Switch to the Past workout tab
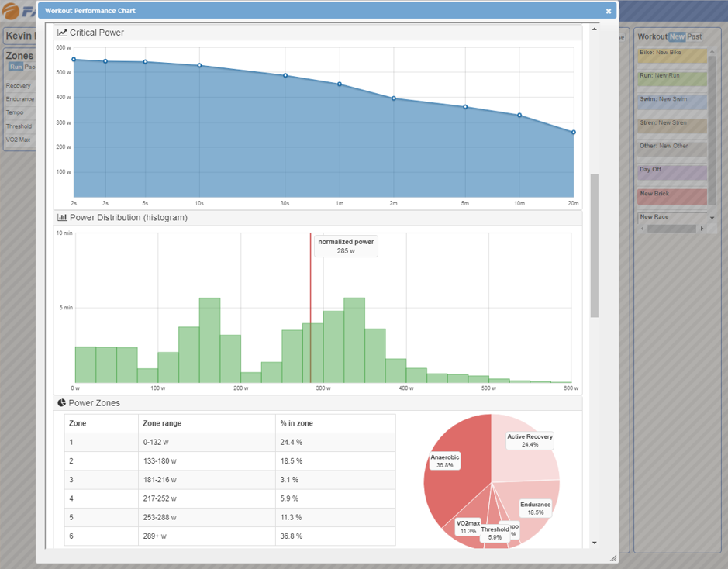Screen dimensions: 728x569 click(x=695, y=36)
